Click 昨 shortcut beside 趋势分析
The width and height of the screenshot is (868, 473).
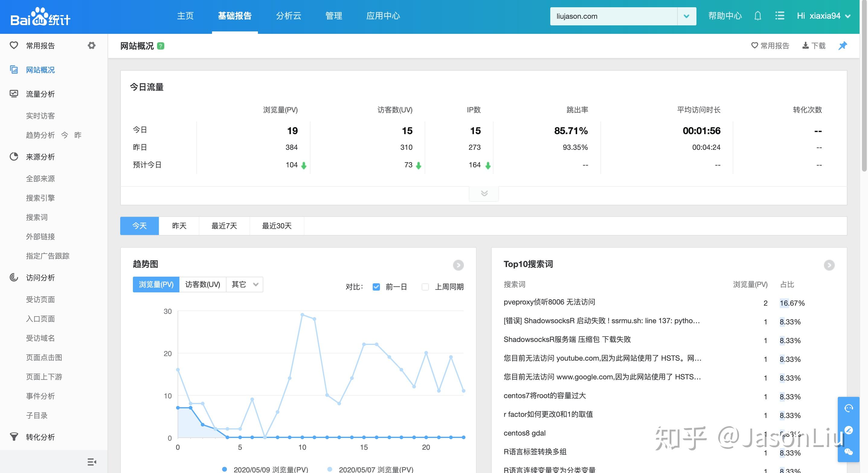(78, 135)
